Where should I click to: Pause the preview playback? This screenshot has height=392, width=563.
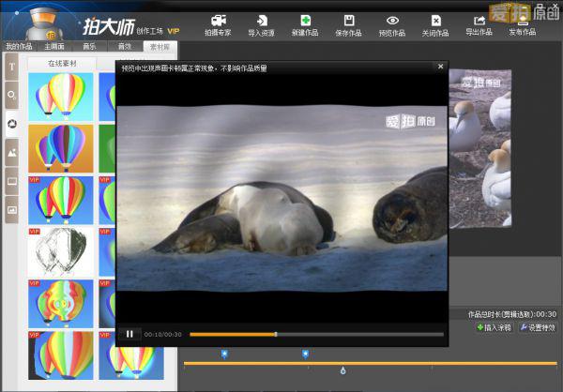click(x=129, y=334)
